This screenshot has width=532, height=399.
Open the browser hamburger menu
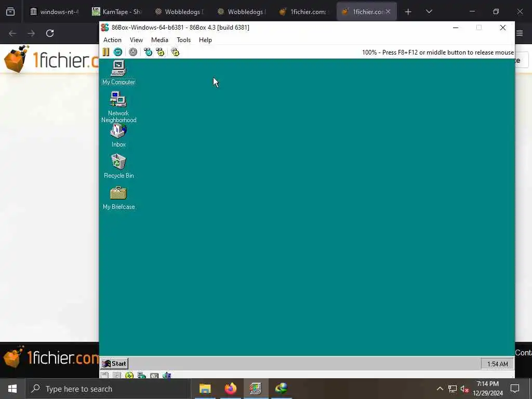[x=520, y=33]
